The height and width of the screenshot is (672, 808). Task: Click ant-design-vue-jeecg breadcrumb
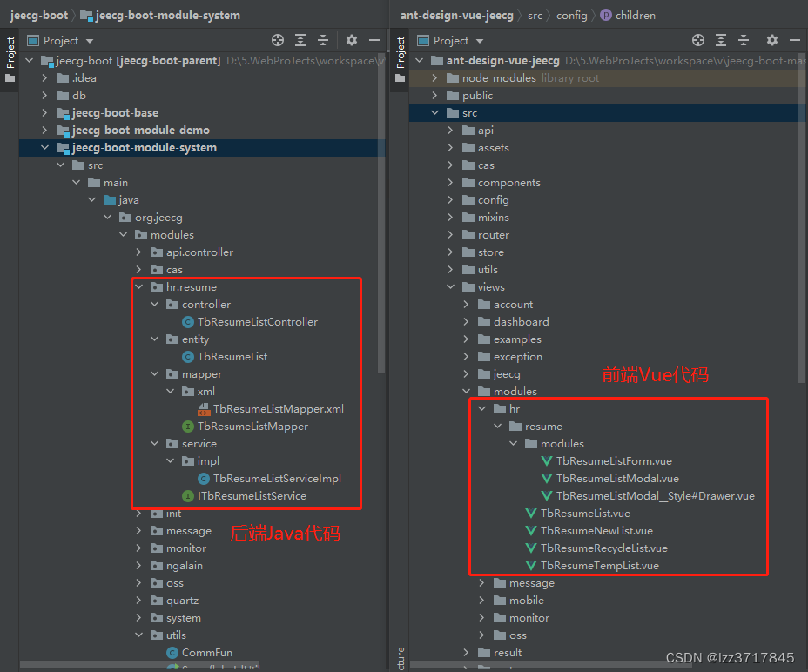[x=456, y=16]
